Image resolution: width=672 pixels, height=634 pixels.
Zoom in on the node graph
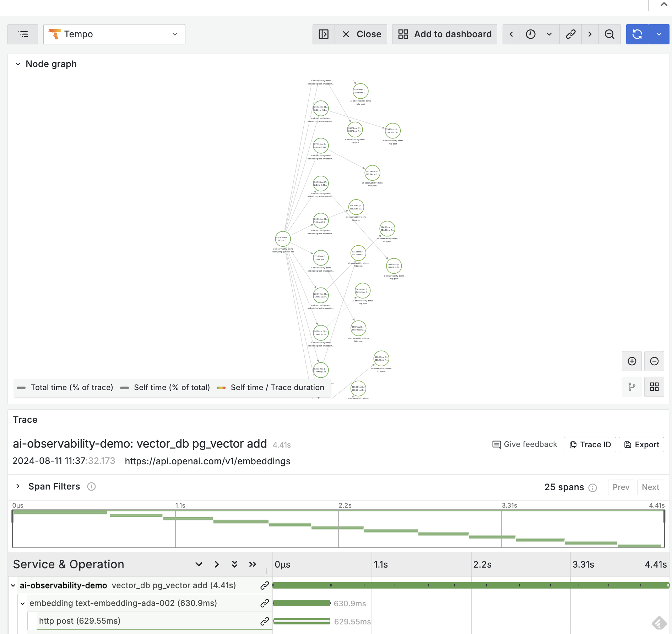click(x=632, y=361)
